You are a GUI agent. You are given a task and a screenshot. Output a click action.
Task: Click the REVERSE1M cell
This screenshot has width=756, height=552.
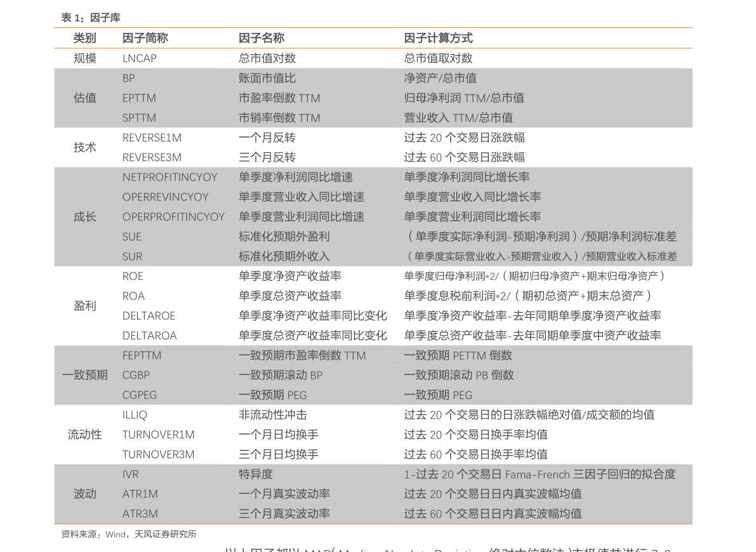click(152, 138)
